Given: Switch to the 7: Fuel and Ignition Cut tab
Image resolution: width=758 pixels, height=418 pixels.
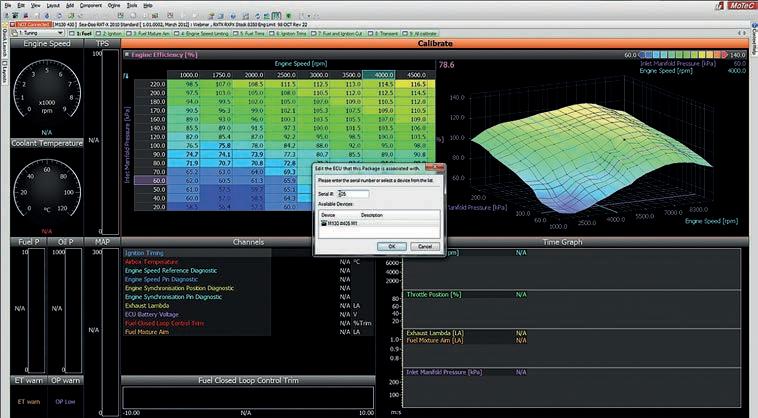Looking at the screenshot, I should [x=337, y=33].
